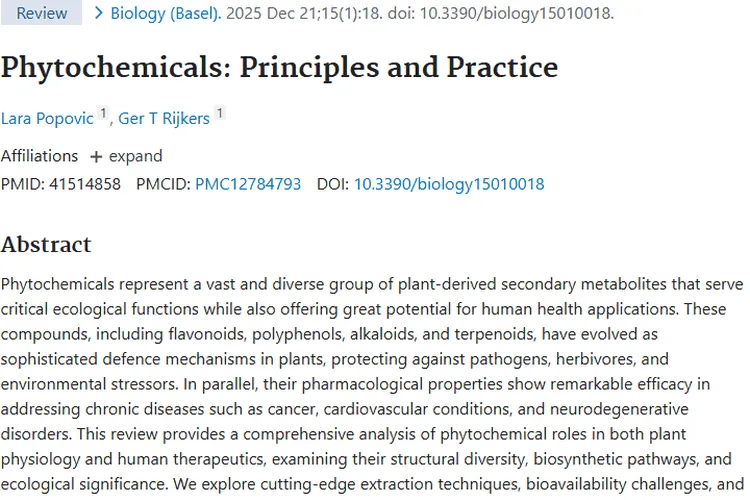
Task: Click the chevron before Biology (Basel)
Action: pyautogui.click(x=98, y=13)
